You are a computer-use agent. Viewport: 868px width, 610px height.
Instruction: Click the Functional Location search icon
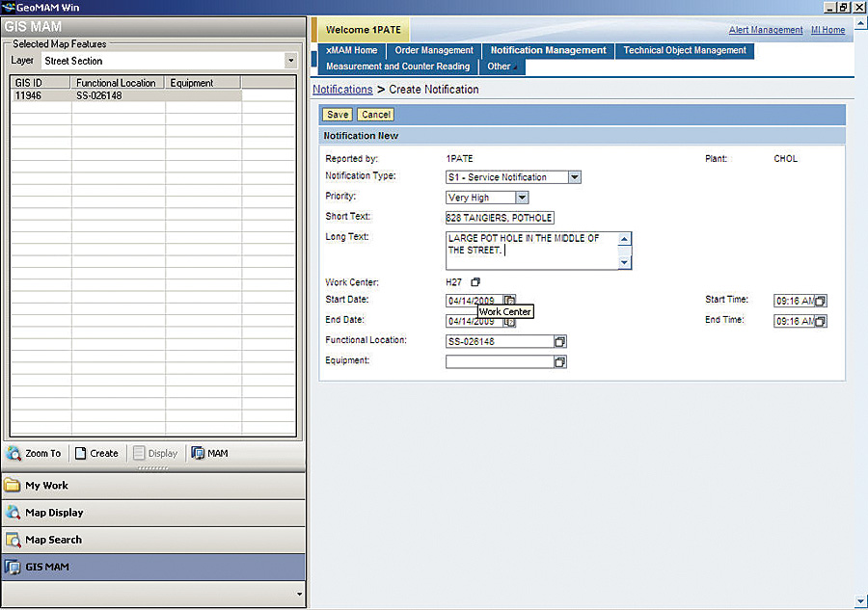coord(559,341)
